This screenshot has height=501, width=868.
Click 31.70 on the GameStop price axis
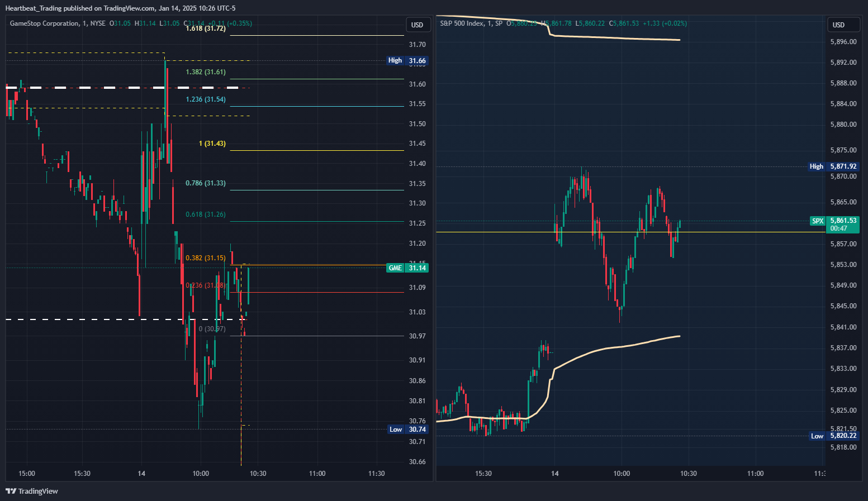(x=418, y=45)
